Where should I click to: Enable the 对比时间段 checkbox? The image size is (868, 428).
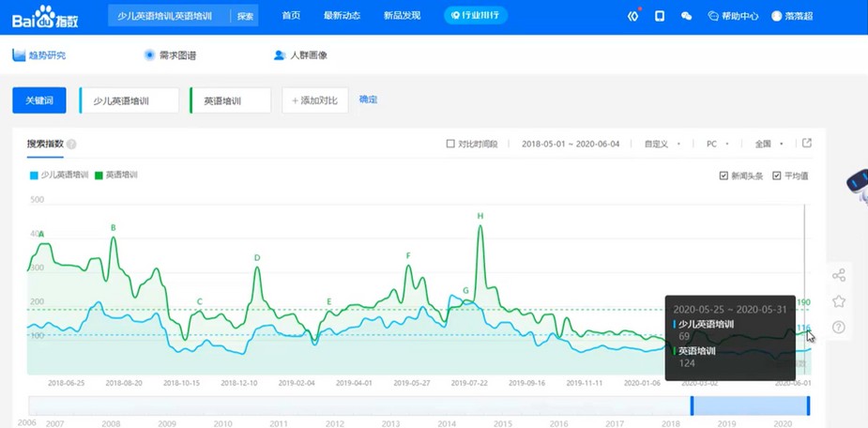[450, 144]
